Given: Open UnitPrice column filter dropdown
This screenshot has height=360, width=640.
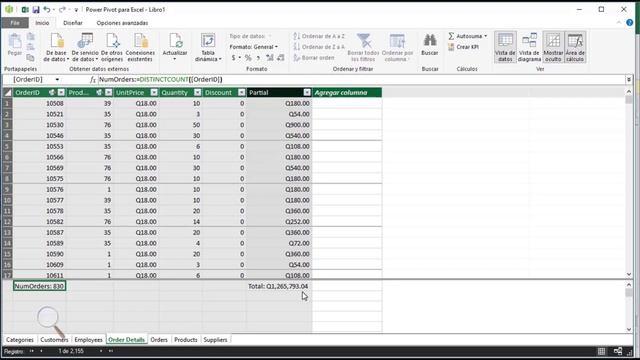Looking at the screenshot, I should [153, 93].
